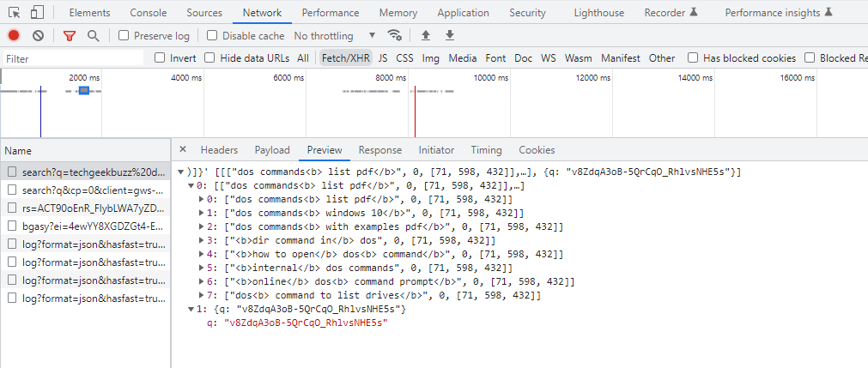Enable the Preserve log checkbox
Image resolution: width=868 pixels, height=368 pixels.
124,36
